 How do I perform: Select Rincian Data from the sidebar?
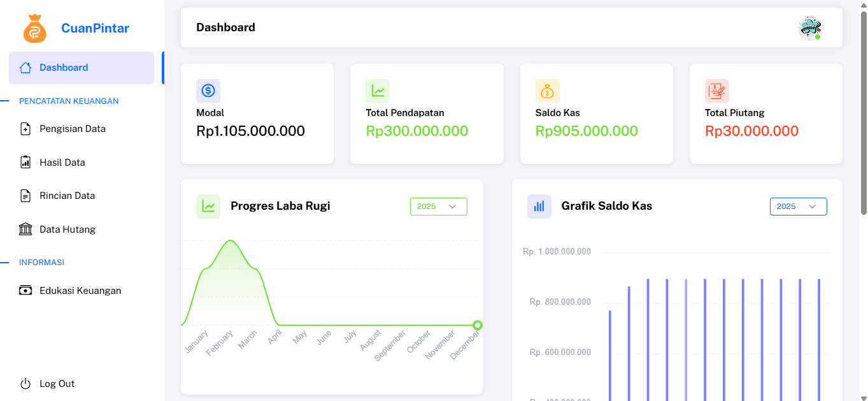67,196
